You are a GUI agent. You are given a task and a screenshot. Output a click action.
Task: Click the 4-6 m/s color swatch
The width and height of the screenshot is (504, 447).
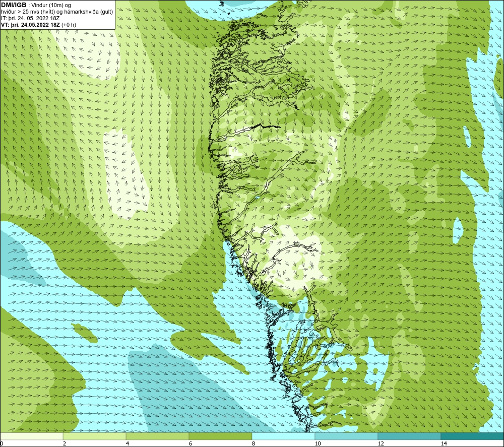tap(157, 436)
